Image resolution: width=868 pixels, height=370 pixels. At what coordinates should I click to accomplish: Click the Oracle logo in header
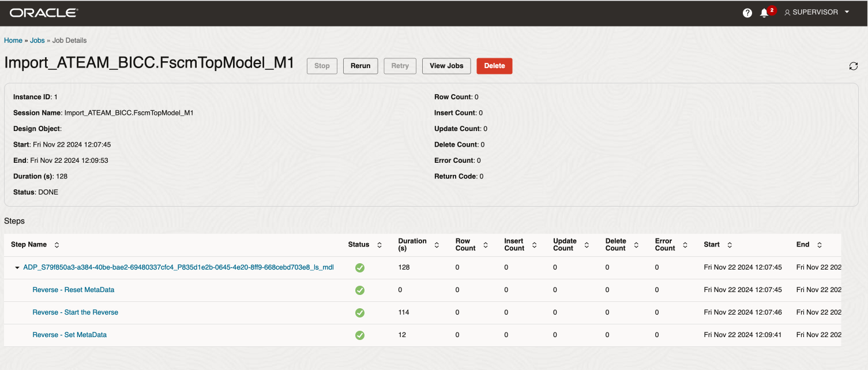click(x=44, y=13)
